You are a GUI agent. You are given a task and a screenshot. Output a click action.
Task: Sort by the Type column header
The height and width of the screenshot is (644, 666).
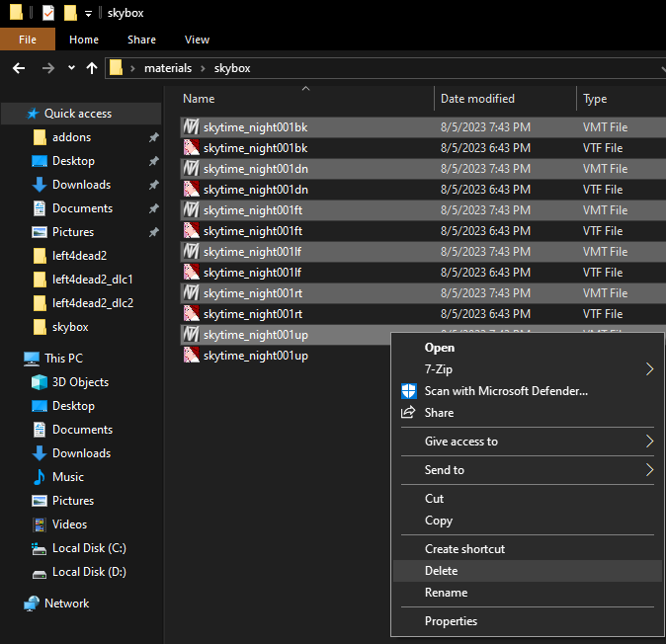(x=595, y=99)
